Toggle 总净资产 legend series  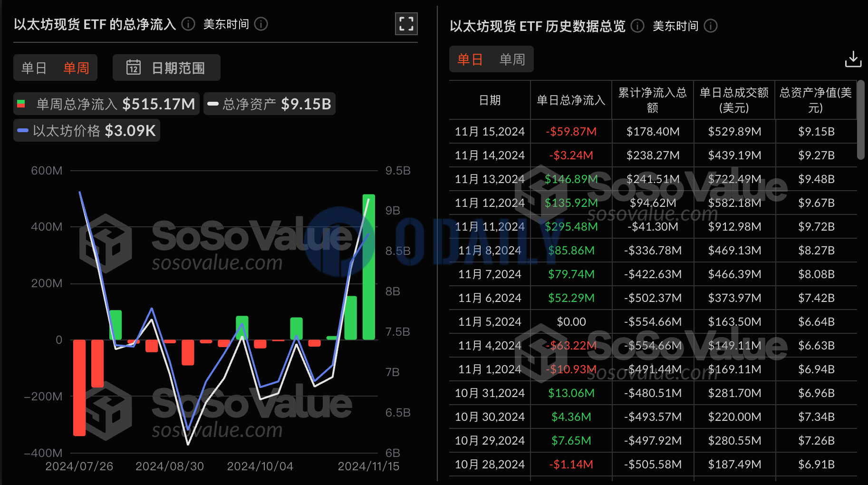(x=270, y=104)
